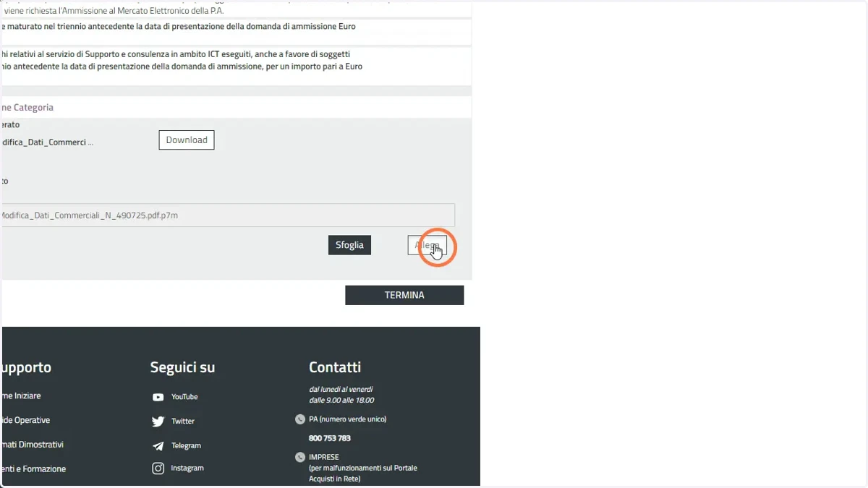This screenshot has width=868, height=488.
Task: Click the Categoria section heading
Action: [x=27, y=107]
